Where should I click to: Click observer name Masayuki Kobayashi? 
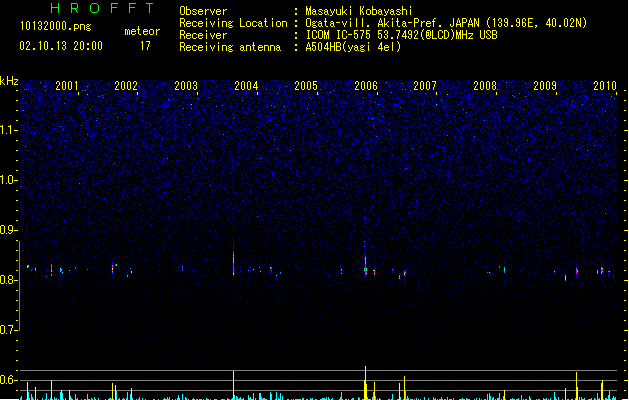[359, 11]
